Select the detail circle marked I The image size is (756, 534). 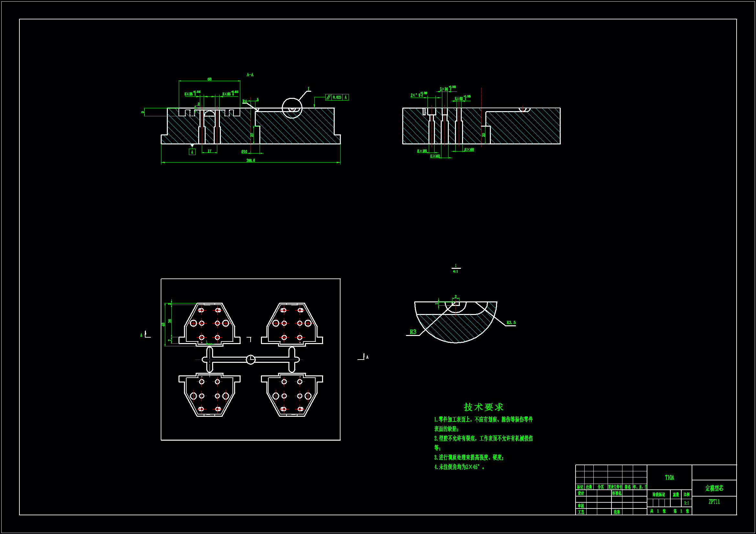coord(292,108)
